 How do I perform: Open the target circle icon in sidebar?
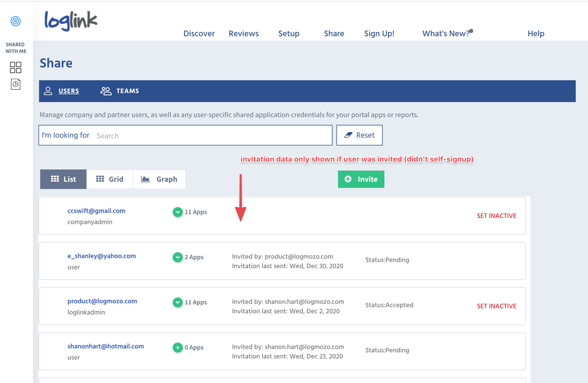pos(15,21)
